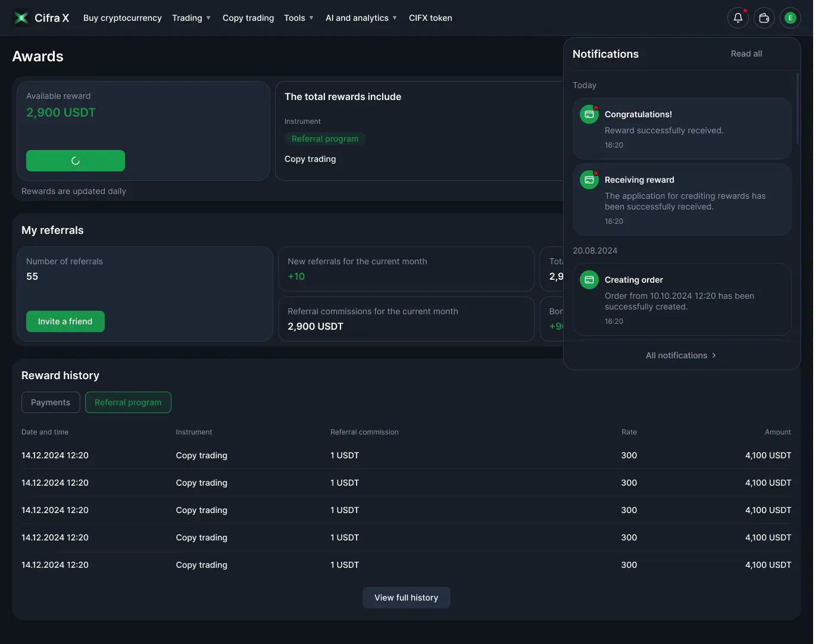Open the Copy trading menu item

(x=248, y=18)
